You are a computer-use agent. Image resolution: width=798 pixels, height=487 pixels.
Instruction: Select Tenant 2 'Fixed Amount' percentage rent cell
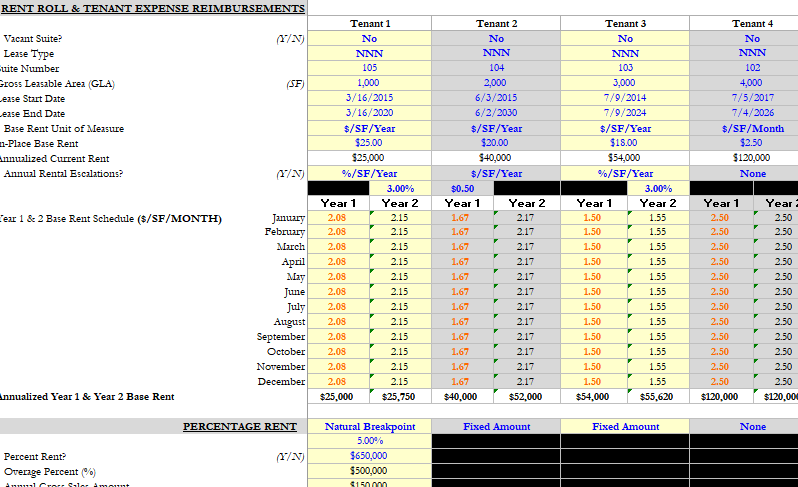(496, 426)
